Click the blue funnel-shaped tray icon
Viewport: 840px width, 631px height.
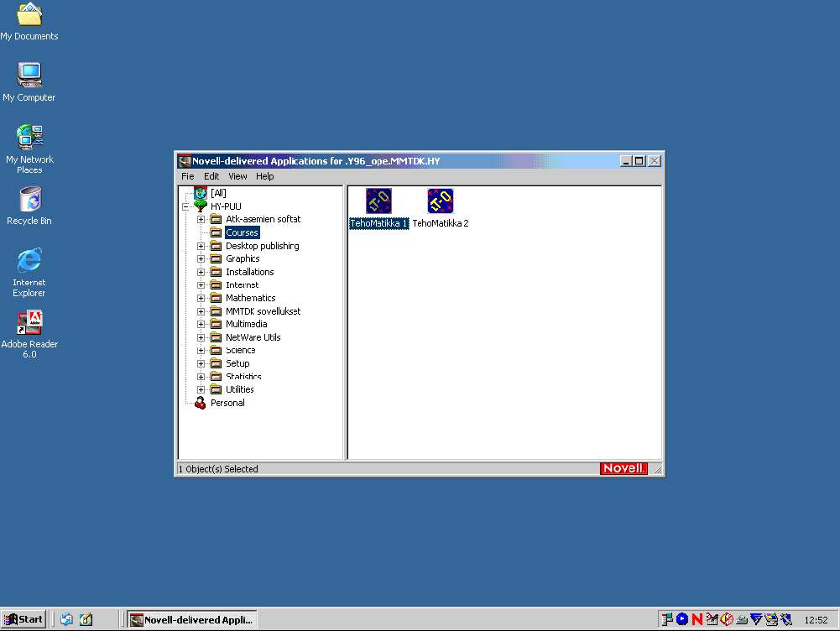click(756, 620)
